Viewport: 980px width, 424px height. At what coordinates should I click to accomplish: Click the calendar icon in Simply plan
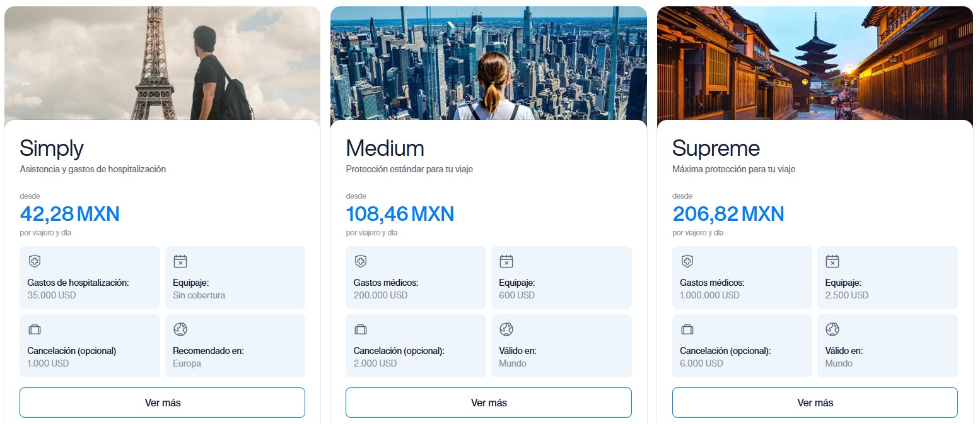pos(180,261)
